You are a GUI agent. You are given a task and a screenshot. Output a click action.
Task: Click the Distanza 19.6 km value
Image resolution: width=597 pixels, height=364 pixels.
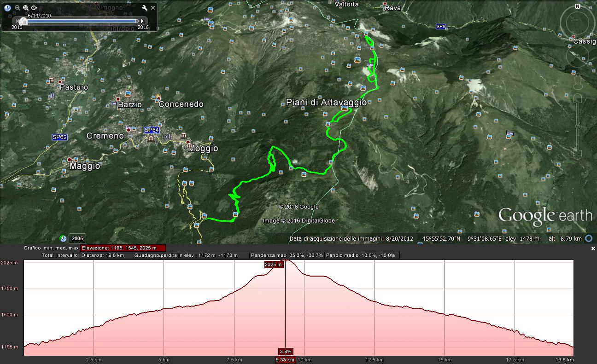click(106, 255)
